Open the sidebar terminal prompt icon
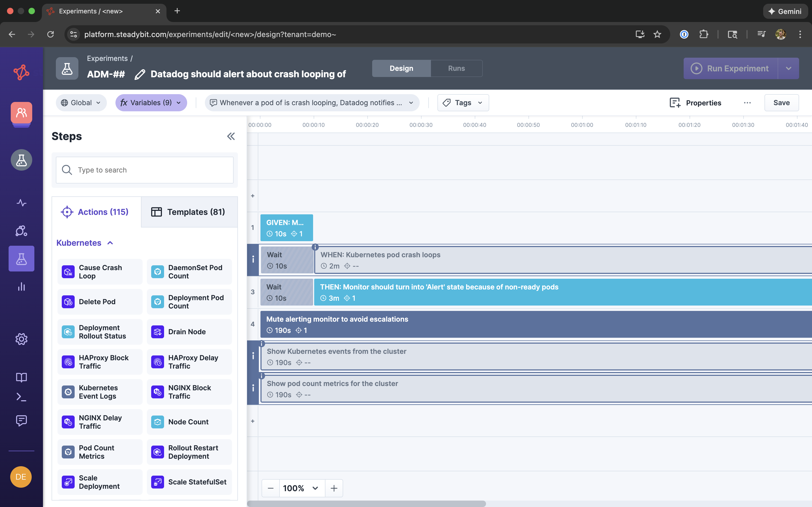The image size is (812, 507). click(x=21, y=397)
